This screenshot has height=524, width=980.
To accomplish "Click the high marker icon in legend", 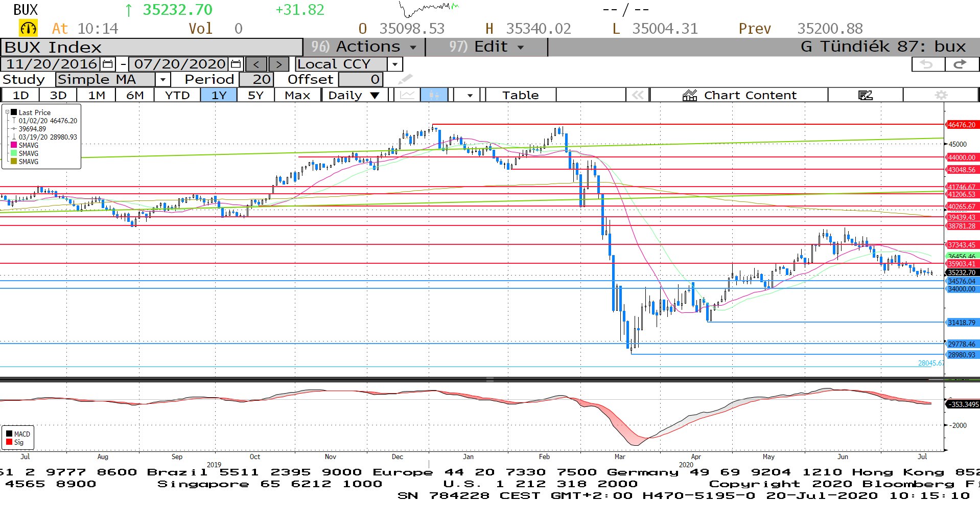I will pyautogui.click(x=14, y=121).
